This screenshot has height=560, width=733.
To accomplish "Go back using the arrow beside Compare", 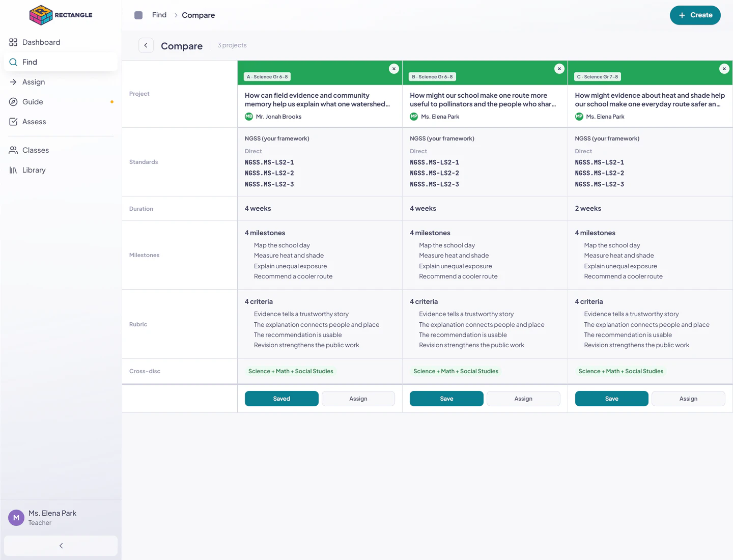I will tap(146, 45).
